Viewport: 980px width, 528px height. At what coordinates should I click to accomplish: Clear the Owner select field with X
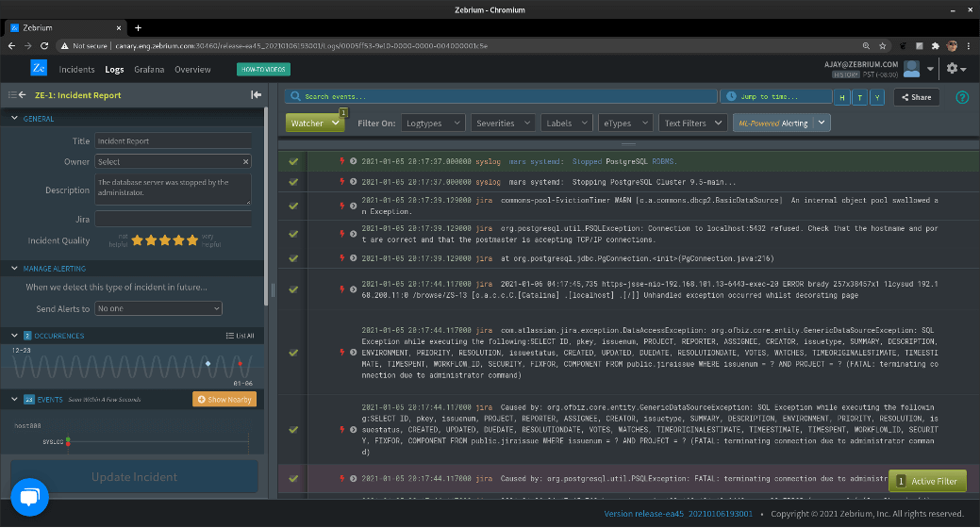pyautogui.click(x=245, y=162)
